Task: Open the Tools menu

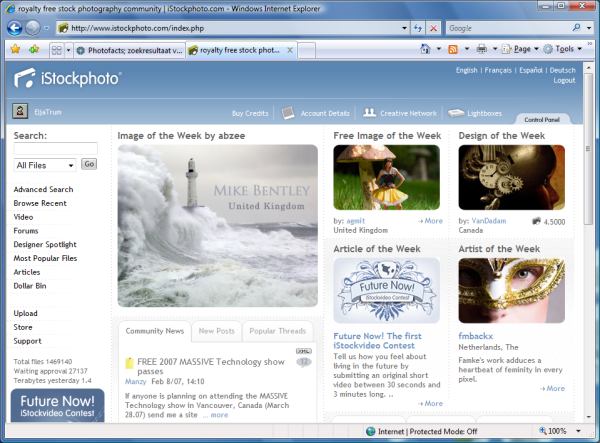Action: tap(563, 49)
